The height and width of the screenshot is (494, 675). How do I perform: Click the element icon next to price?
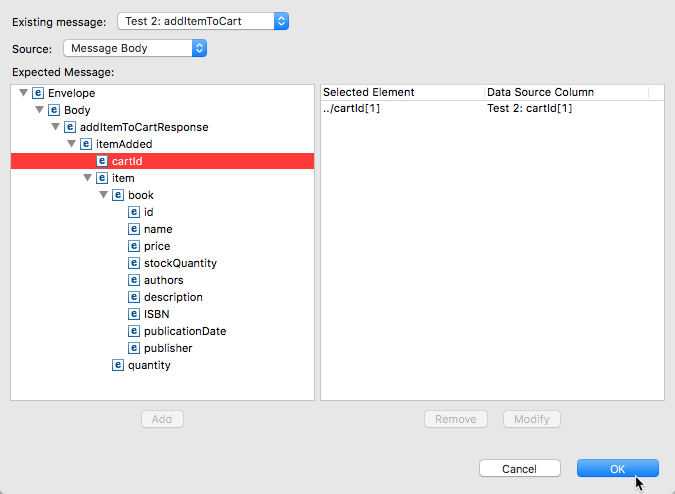point(134,246)
